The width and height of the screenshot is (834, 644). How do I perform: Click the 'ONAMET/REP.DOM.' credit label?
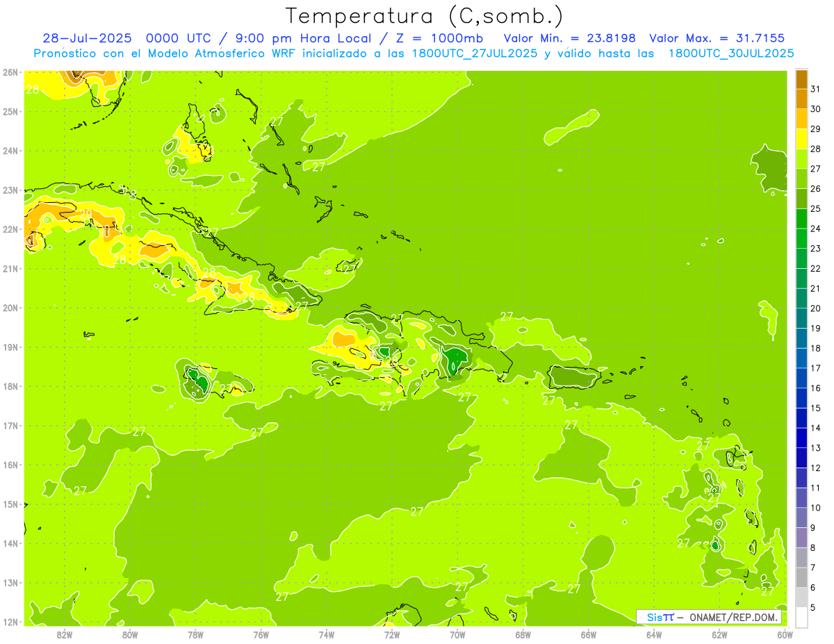pos(733,618)
